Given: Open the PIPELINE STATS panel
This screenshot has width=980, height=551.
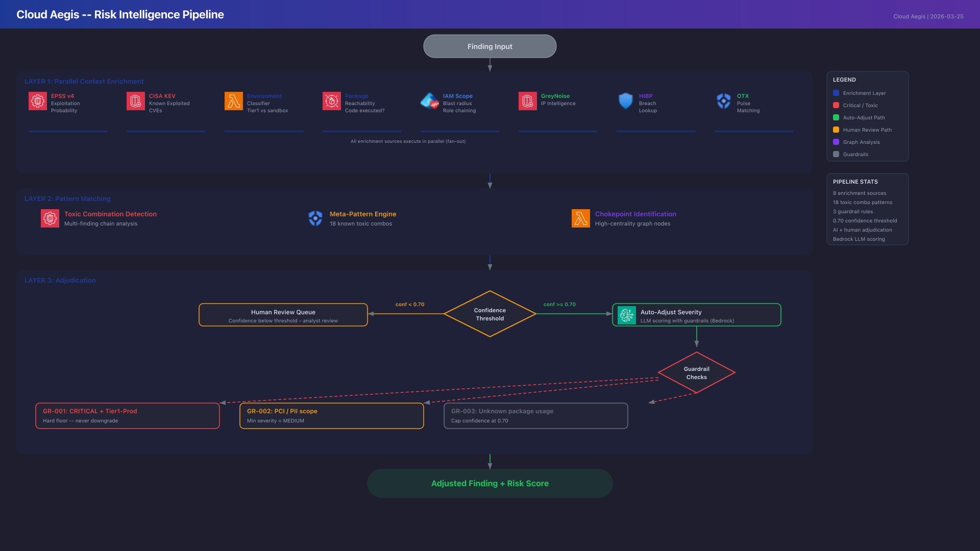Looking at the screenshot, I should click(x=855, y=182).
